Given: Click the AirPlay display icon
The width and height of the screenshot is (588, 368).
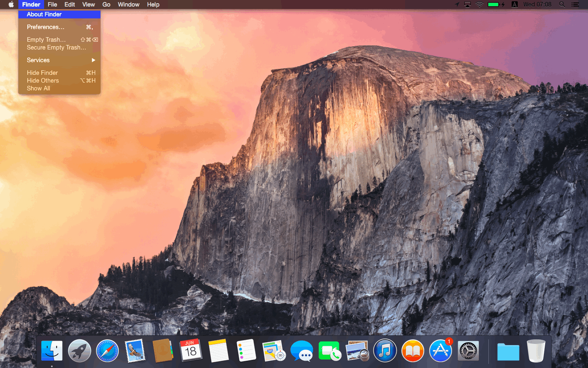Looking at the screenshot, I should tap(468, 4).
